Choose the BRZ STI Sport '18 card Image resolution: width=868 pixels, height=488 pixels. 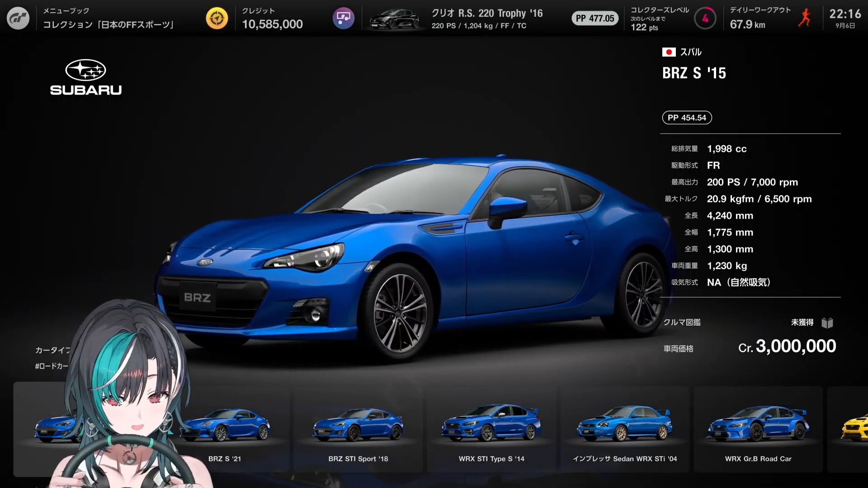pyautogui.click(x=358, y=429)
